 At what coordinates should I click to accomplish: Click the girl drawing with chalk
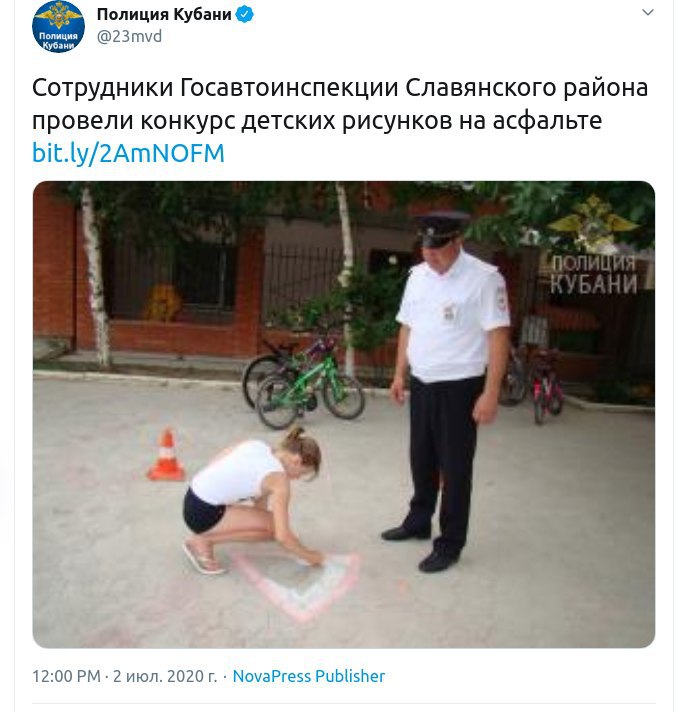(253, 499)
